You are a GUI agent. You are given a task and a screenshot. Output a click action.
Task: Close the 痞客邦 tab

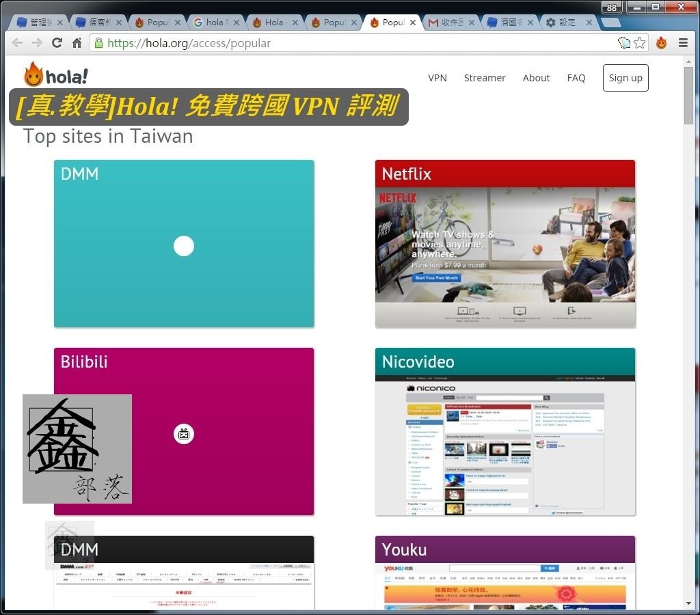(119, 23)
